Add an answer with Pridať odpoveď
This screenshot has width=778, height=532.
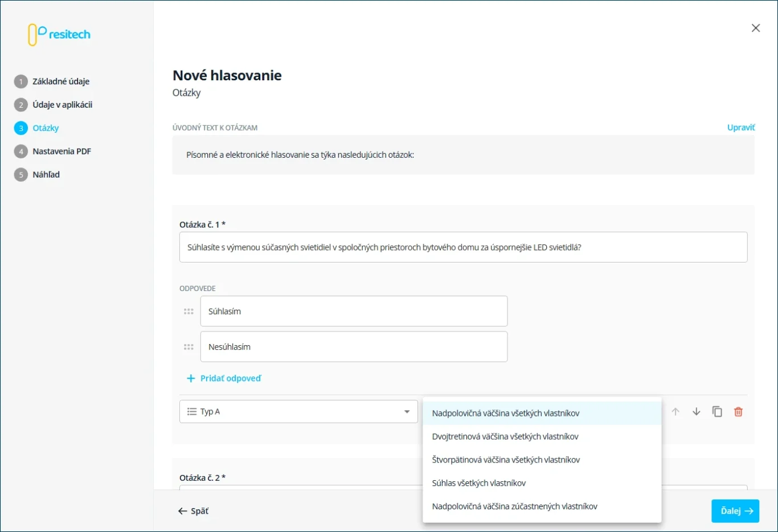coord(224,378)
